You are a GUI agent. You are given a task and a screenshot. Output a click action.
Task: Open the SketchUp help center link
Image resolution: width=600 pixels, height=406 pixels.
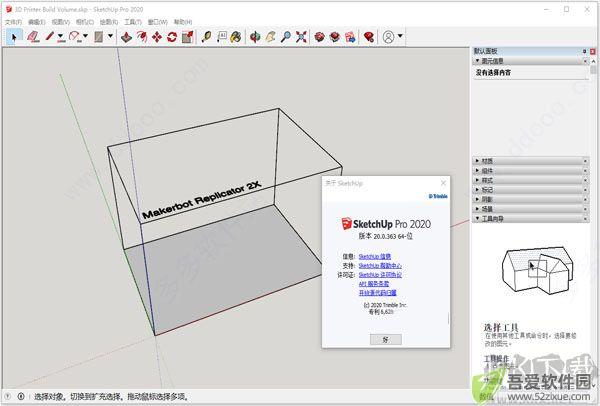tap(380, 266)
